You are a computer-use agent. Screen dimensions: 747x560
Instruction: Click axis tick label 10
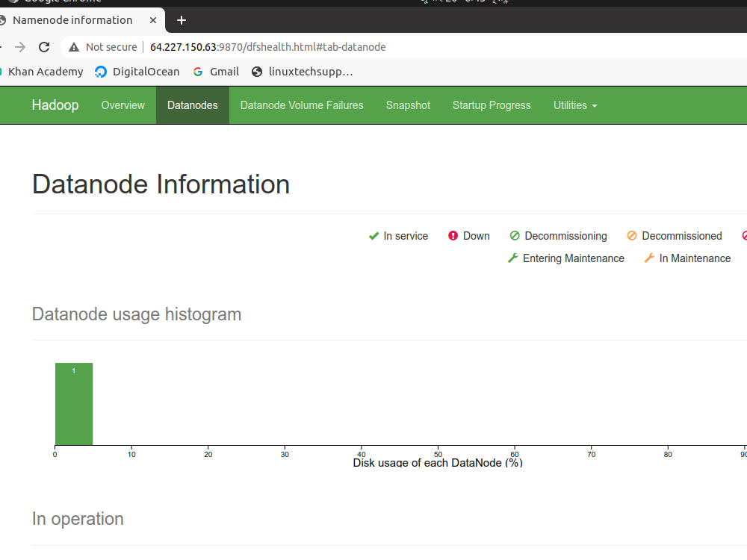click(x=131, y=454)
